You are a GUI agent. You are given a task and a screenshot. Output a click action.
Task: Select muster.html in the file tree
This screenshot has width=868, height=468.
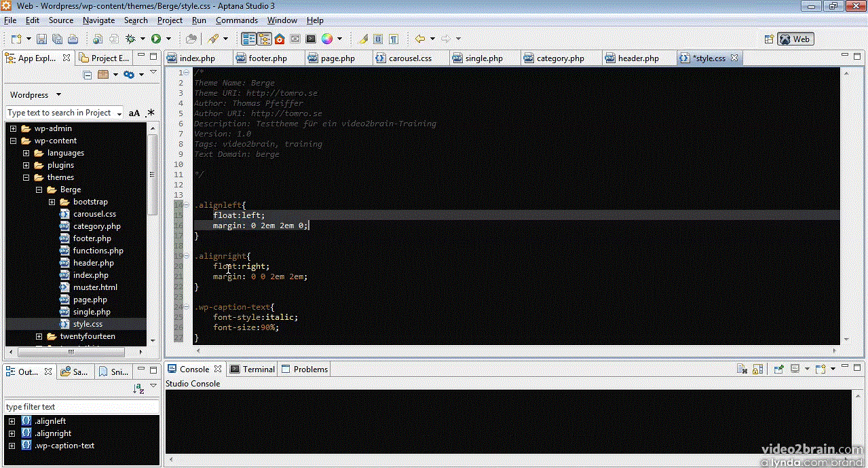click(95, 287)
